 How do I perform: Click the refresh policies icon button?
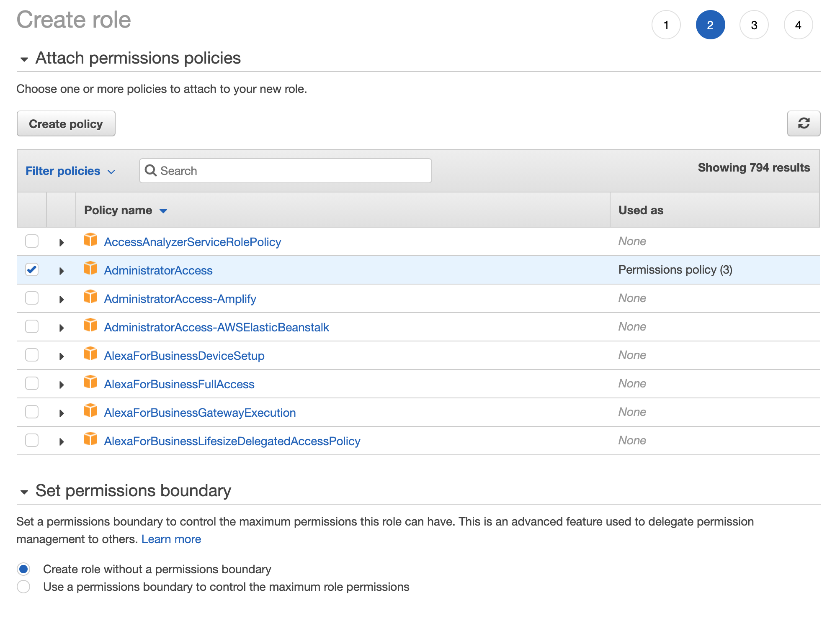coord(803,123)
